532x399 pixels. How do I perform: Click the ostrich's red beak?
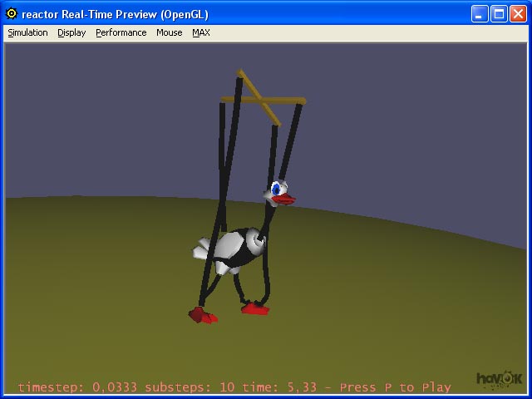point(285,199)
